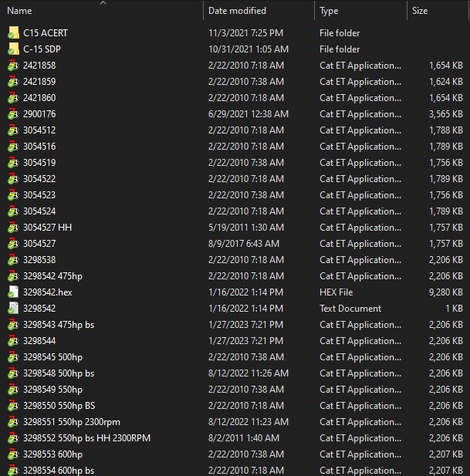Select the text document icon for 3298542

[13, 309]
